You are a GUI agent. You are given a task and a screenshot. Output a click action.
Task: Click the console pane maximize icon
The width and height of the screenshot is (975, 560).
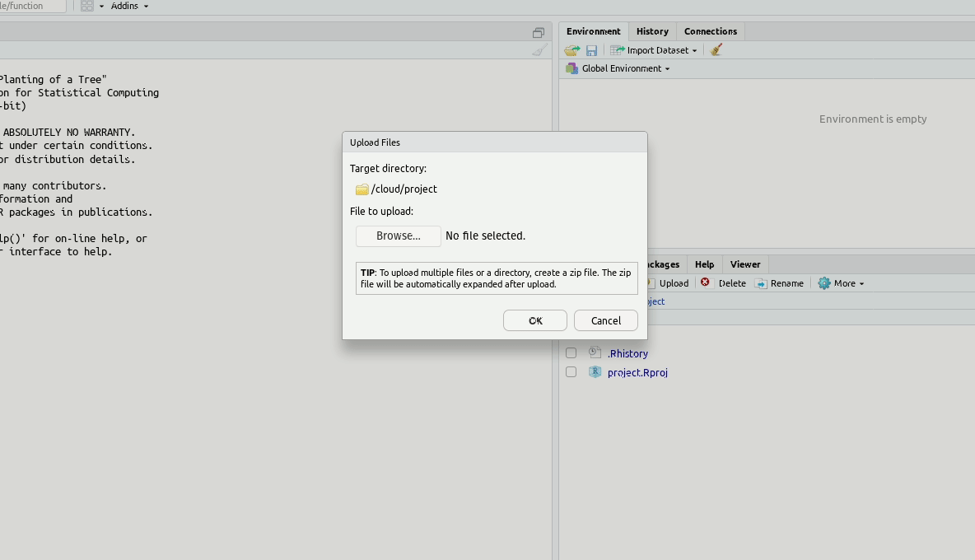coord(539,32)
